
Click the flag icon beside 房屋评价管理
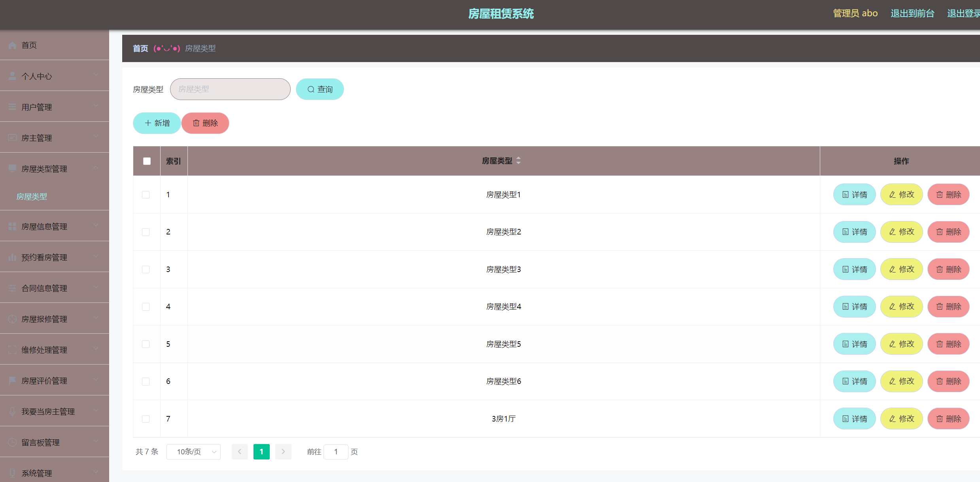pos(12,380)
